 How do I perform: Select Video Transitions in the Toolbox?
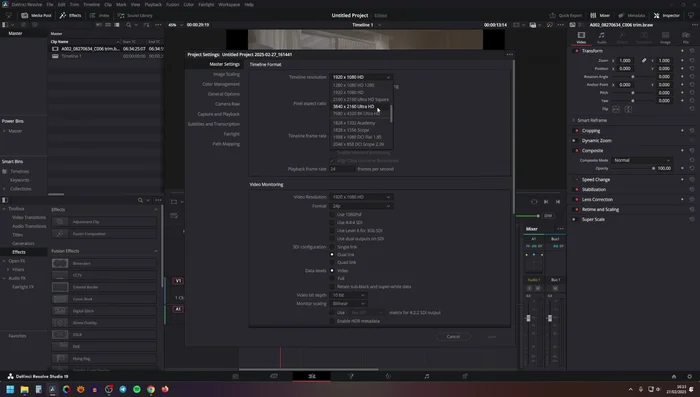coord(29,217)
